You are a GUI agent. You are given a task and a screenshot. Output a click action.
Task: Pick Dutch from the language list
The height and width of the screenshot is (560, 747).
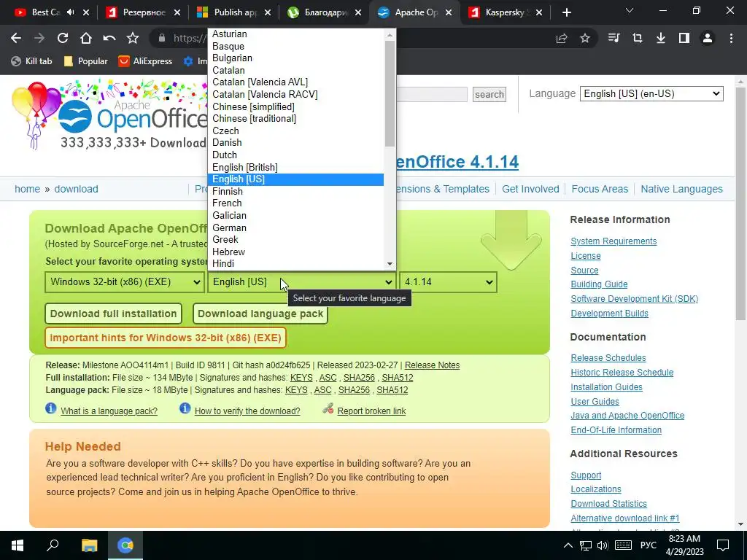pos(295,155)
